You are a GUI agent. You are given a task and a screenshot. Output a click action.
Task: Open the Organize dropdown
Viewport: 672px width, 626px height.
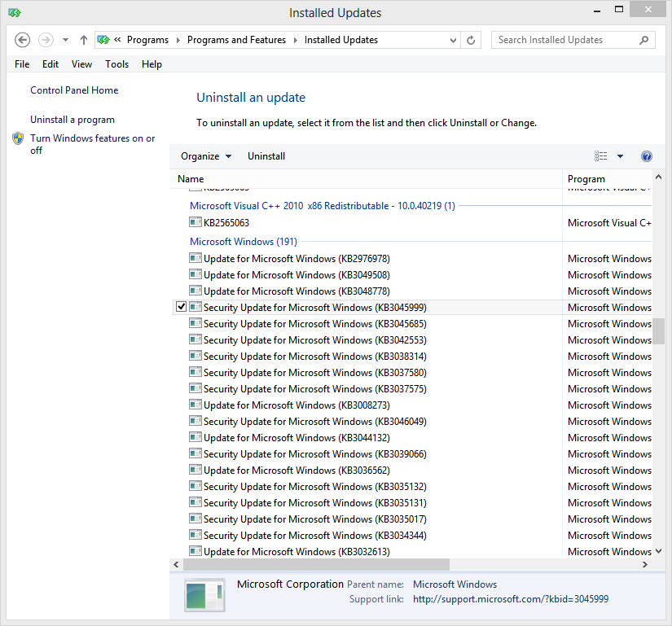(x=206, y=156)
